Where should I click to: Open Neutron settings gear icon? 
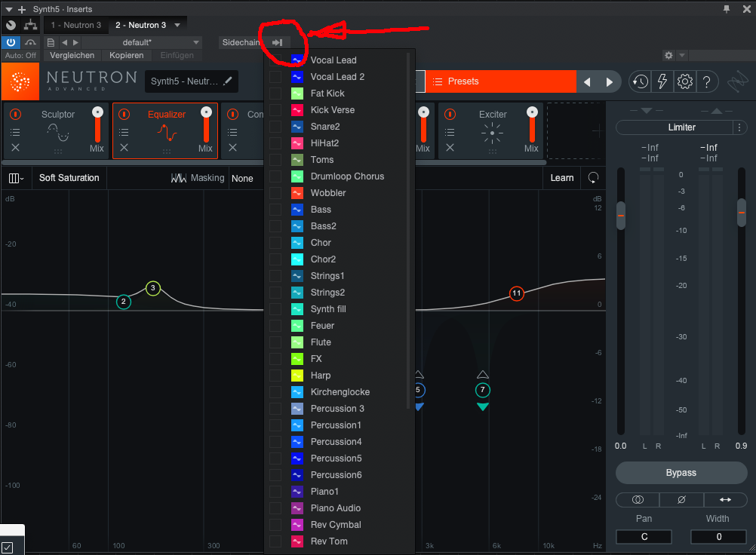coord(684,81)
